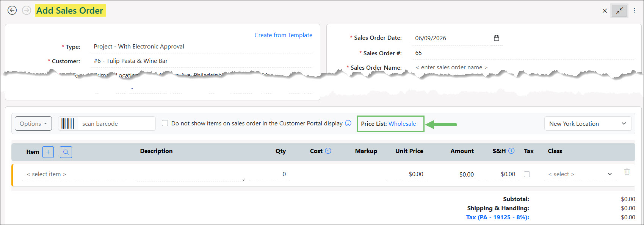644x225 pixels.
Task: Check the Tax checkbox in item row
Action: [x=527, y=174]
